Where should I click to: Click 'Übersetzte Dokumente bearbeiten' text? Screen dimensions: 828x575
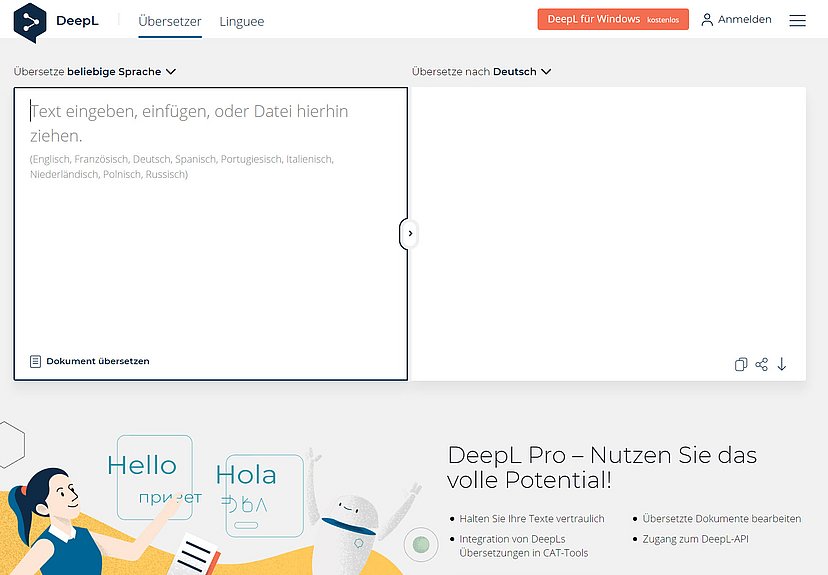tap(721, 519)
